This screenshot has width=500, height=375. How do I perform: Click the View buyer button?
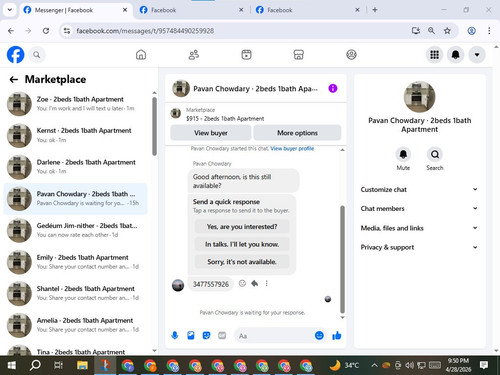(211, 133)
